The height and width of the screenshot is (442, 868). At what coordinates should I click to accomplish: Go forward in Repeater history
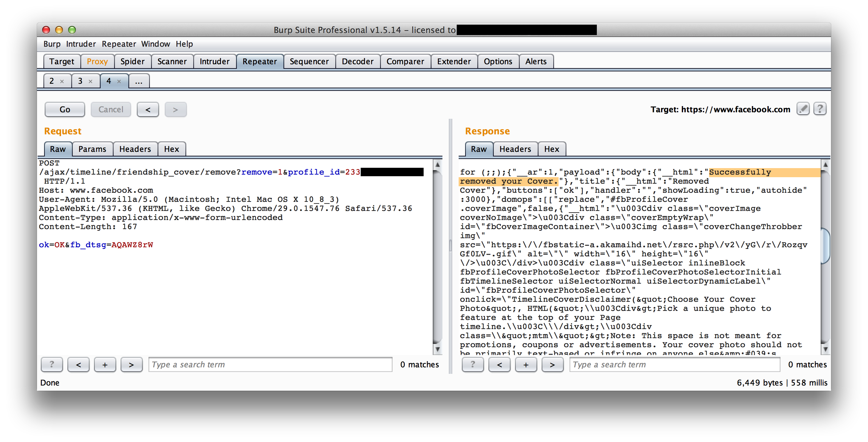point(175,110)
